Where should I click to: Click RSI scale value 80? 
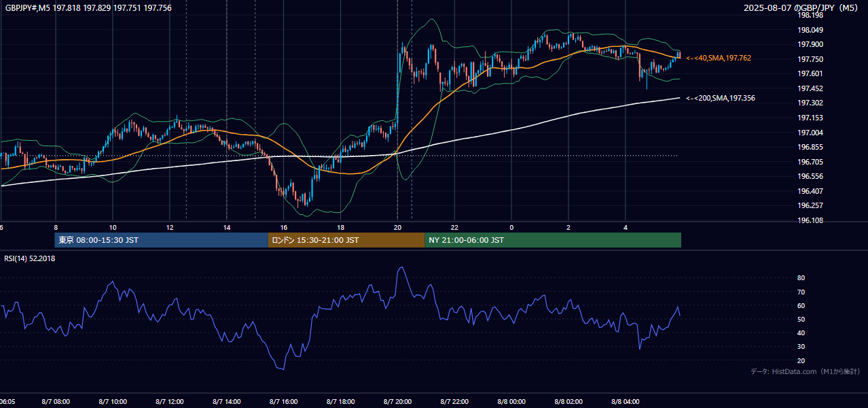click(x=801, y=278)
